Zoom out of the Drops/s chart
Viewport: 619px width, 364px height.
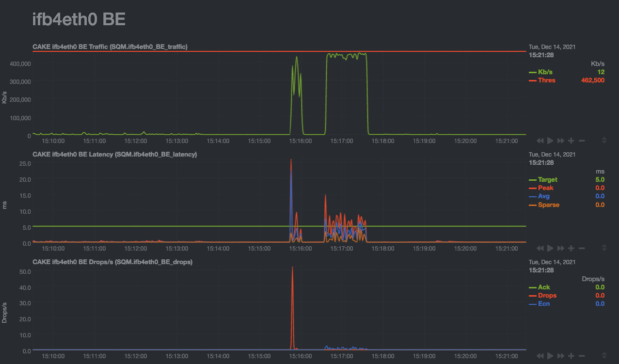[x=582, y=356]
